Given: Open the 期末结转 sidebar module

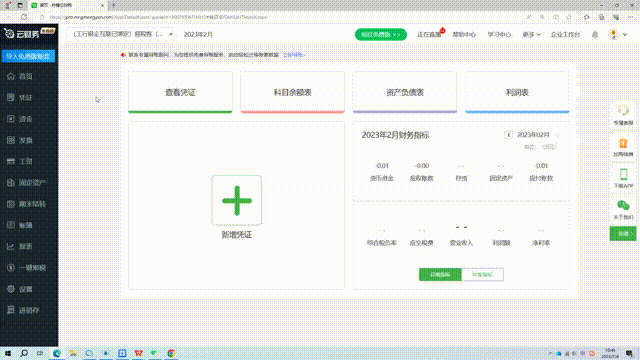Looking at the screenshot, I should point(29,204).
